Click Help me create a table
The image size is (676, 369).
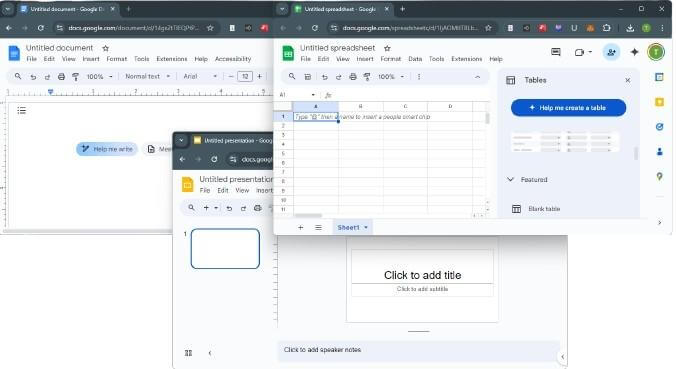click(x=568, y=108)
